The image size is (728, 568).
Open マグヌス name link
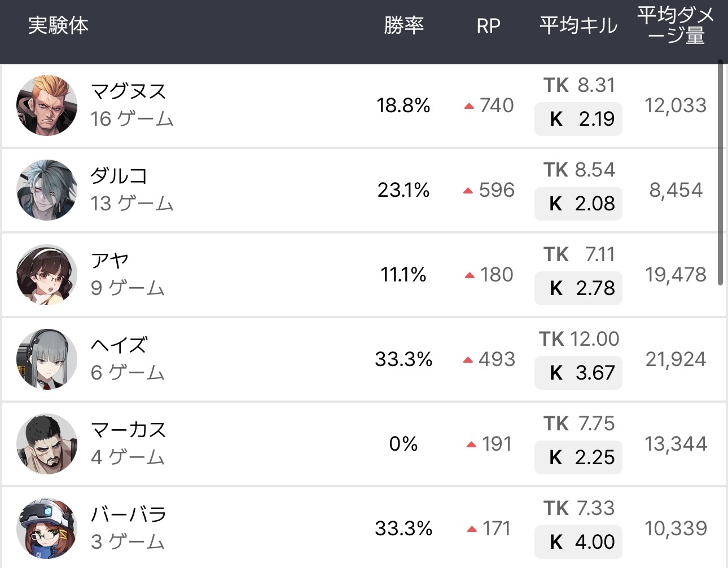point(129,91)
